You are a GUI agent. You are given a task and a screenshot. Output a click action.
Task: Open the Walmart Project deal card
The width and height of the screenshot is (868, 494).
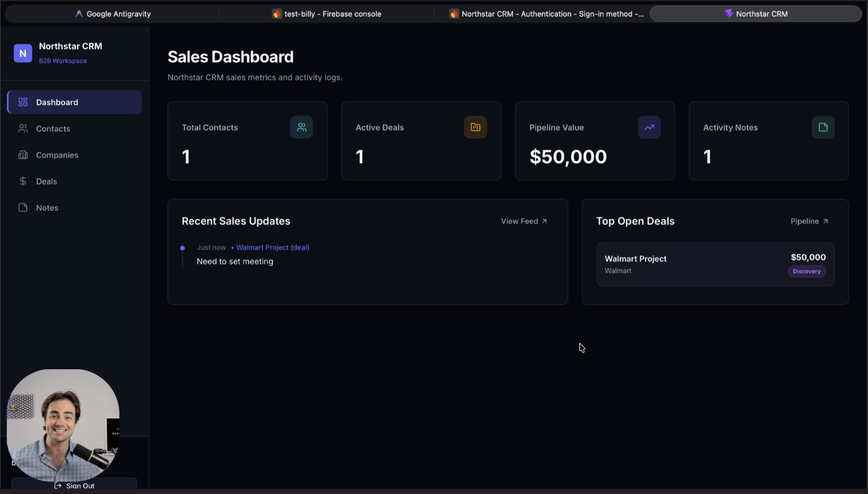coord(715,264)
